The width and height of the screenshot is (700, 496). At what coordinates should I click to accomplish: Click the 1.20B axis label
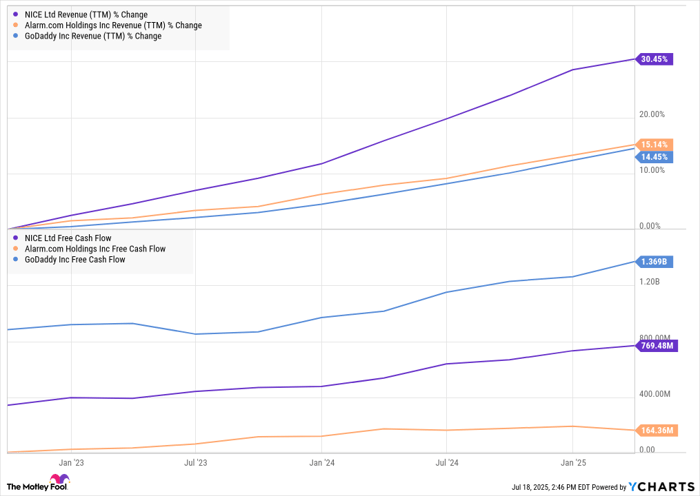649,282
